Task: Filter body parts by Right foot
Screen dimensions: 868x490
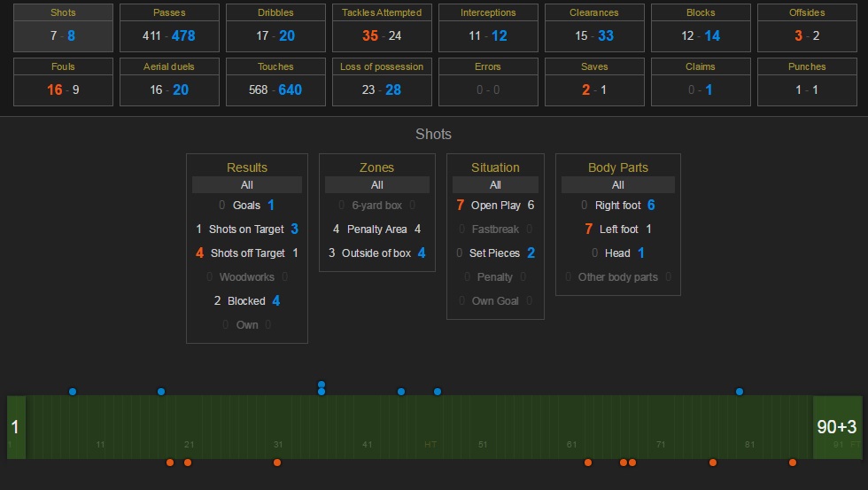Action: click(618, 206)
